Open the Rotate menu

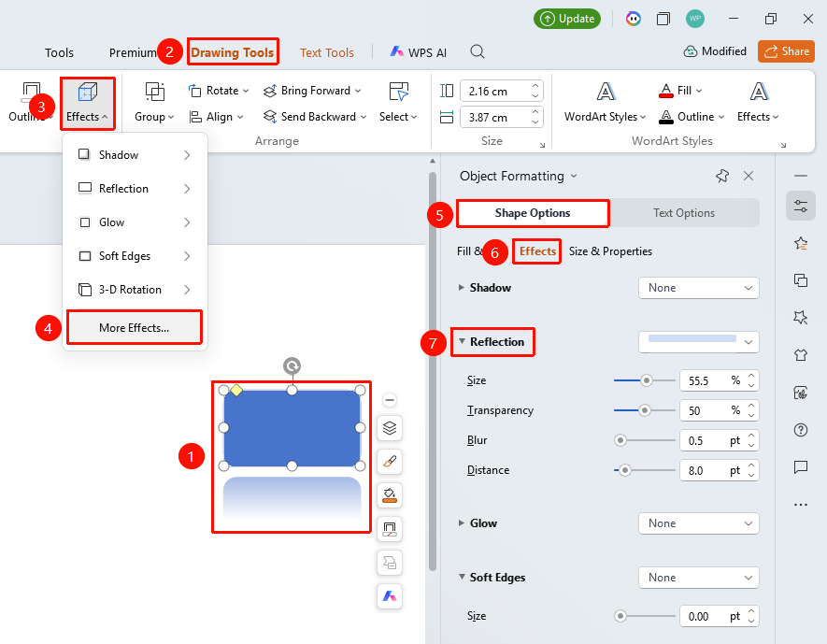pyautogui.click(x=219, y=91)
